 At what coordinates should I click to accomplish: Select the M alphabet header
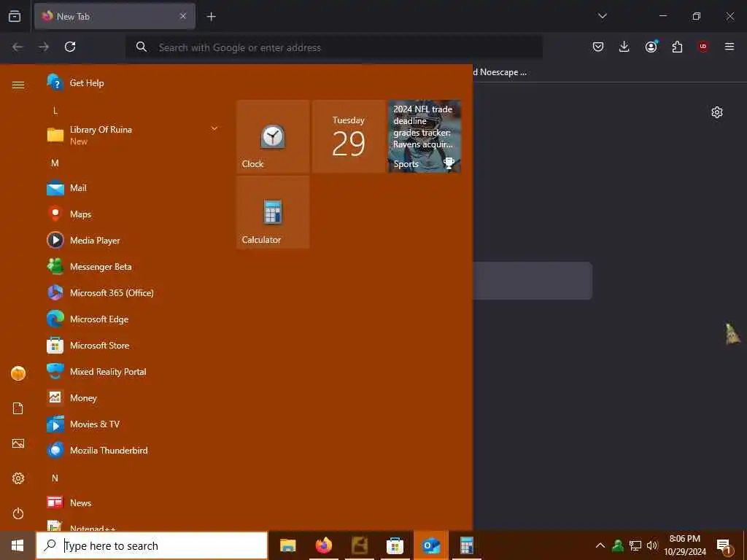[x=55, y=163]
